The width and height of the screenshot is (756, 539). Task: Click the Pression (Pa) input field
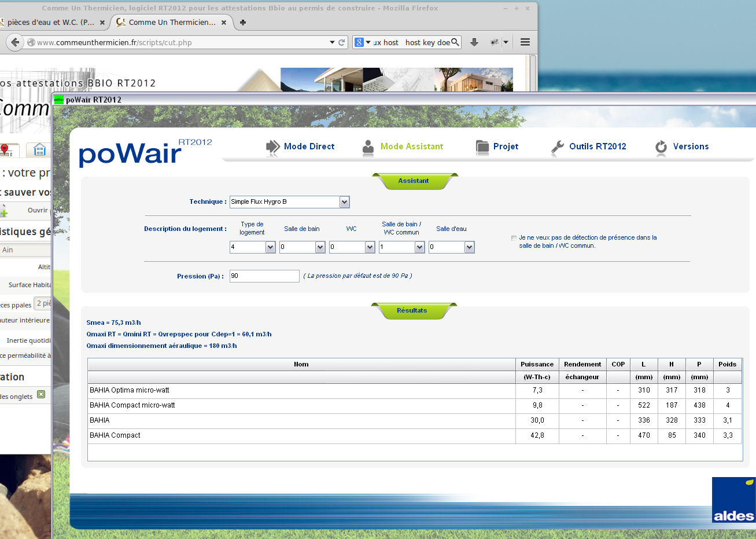[x=264, y=276]
